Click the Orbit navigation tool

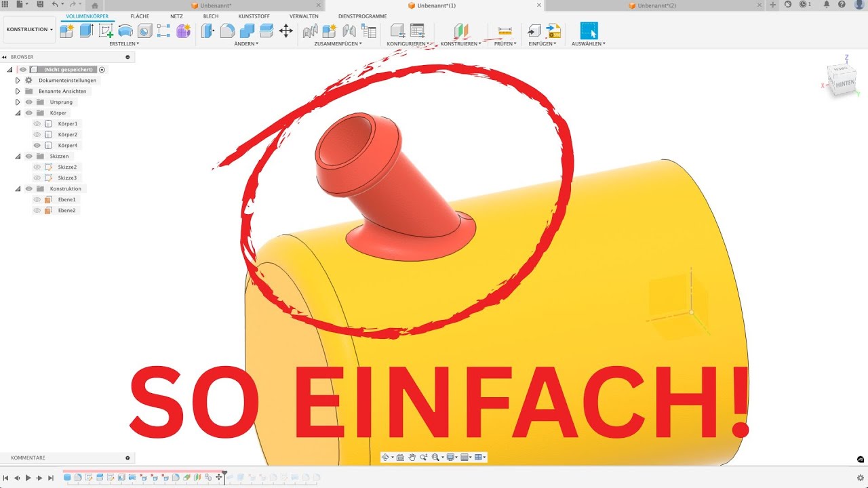point(385,457)
